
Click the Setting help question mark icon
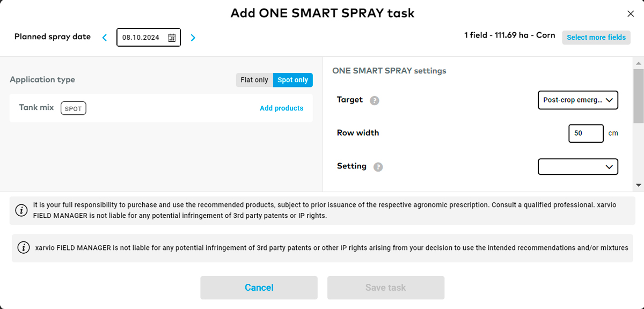(378, 167)
